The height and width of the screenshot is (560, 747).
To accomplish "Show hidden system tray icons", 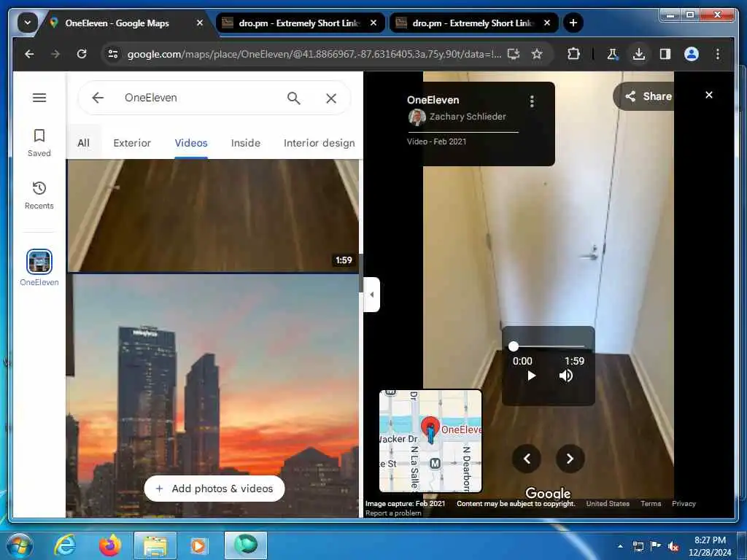I will click(x=620, y=546).
